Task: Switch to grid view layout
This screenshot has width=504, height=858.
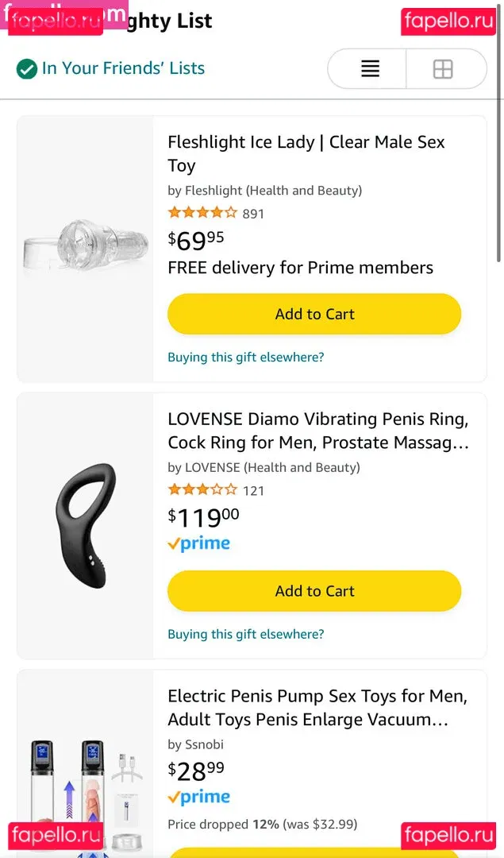Action: [x=443, y=69]
